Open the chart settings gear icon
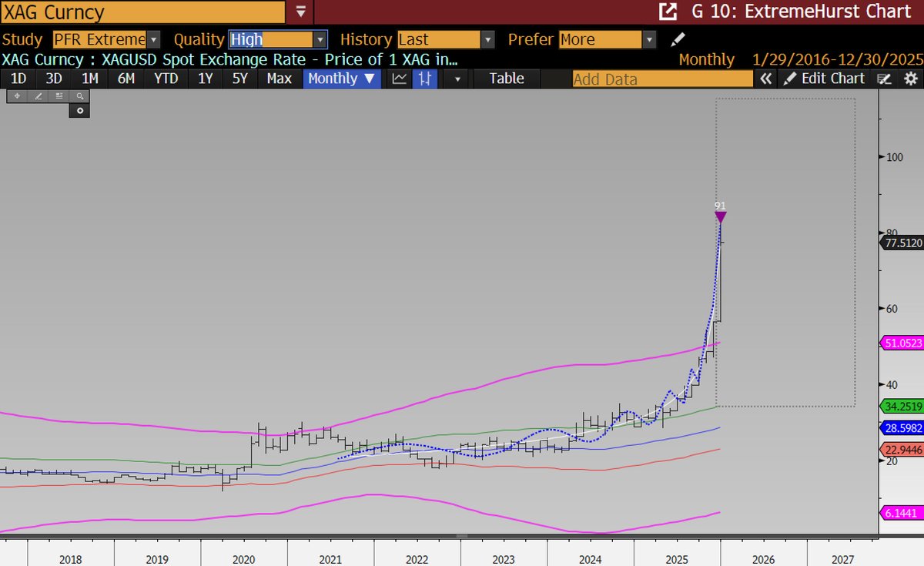 point(911,78)
